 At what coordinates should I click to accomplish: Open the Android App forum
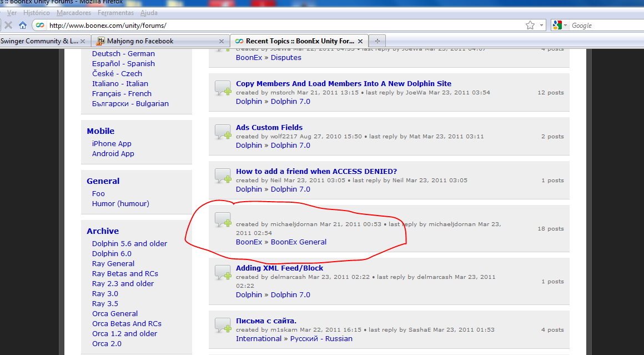click(x=113, y=154)
